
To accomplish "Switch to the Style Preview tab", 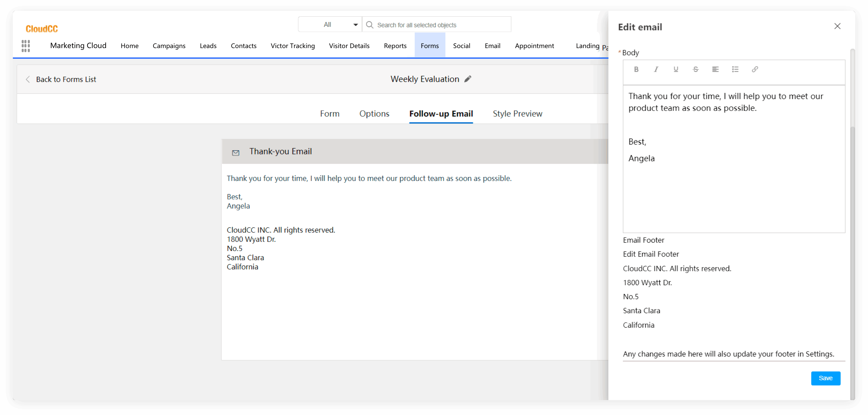I will coord(517,114).
